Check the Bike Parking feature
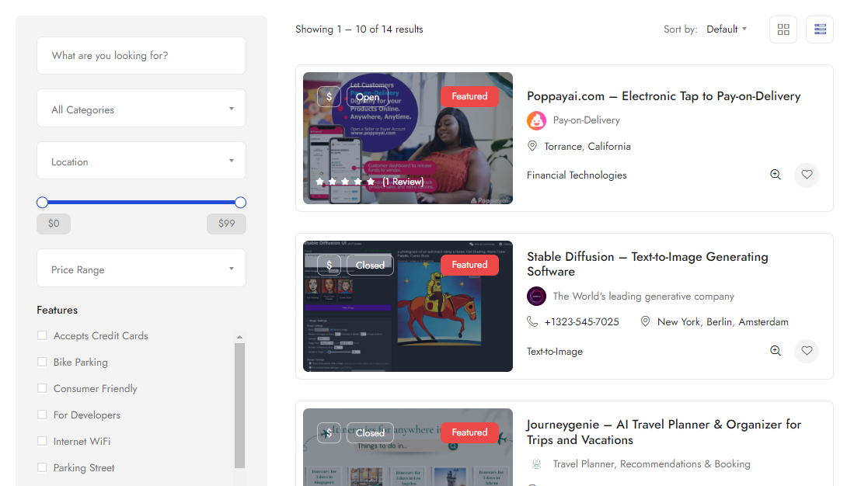Image resolution: width=868 pixels, height=486 pixels. click(42, 362)
